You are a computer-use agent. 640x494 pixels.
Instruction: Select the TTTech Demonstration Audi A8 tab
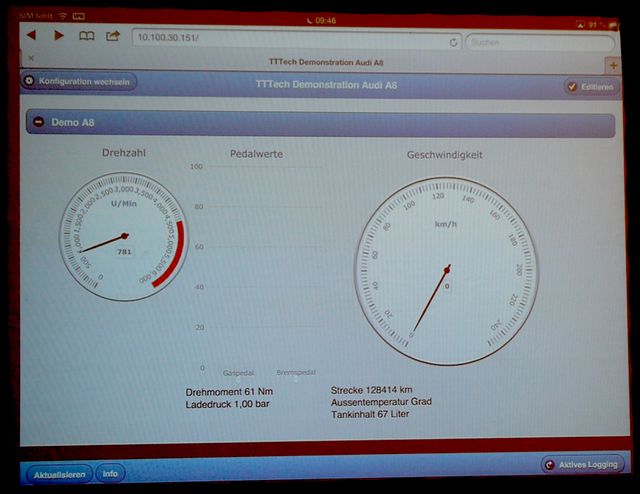(x=326, y=62)
